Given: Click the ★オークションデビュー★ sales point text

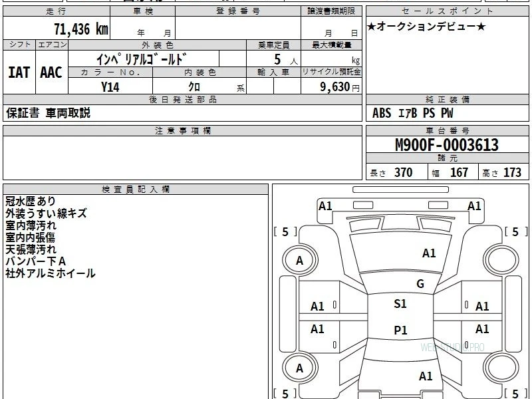Looking at the screenshot, I should point(426,27).
